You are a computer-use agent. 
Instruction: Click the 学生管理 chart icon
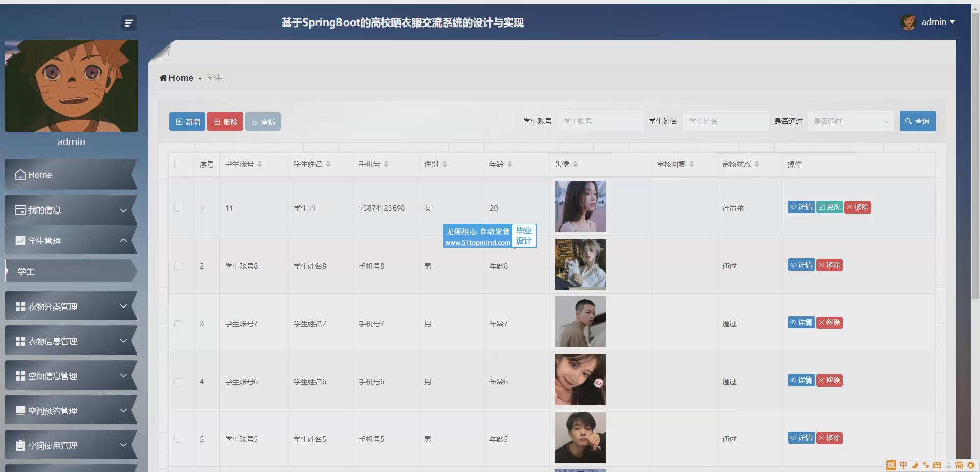pos(20,241)
